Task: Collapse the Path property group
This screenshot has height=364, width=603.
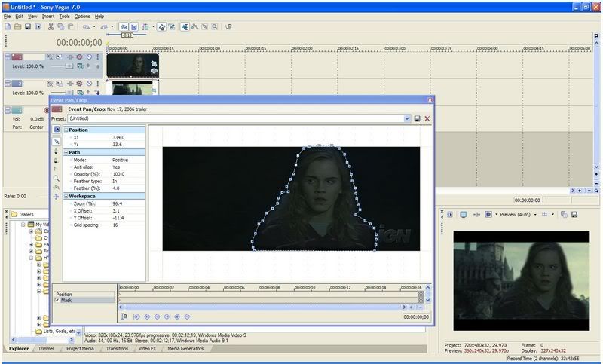Action: click(66, 152)
